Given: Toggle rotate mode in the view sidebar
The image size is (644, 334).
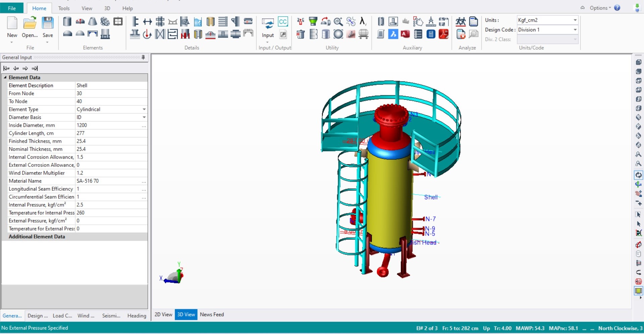Looking at the screenshot, I should point(639,175).
